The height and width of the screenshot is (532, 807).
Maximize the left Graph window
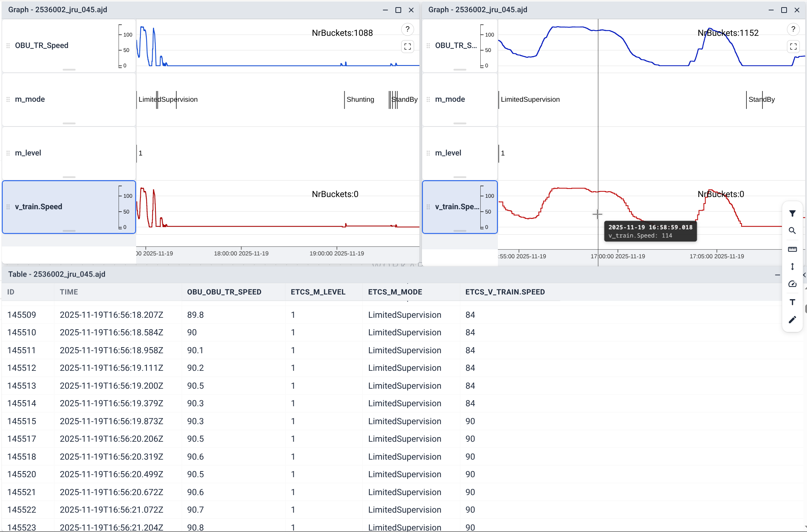[x=398, y=10]
